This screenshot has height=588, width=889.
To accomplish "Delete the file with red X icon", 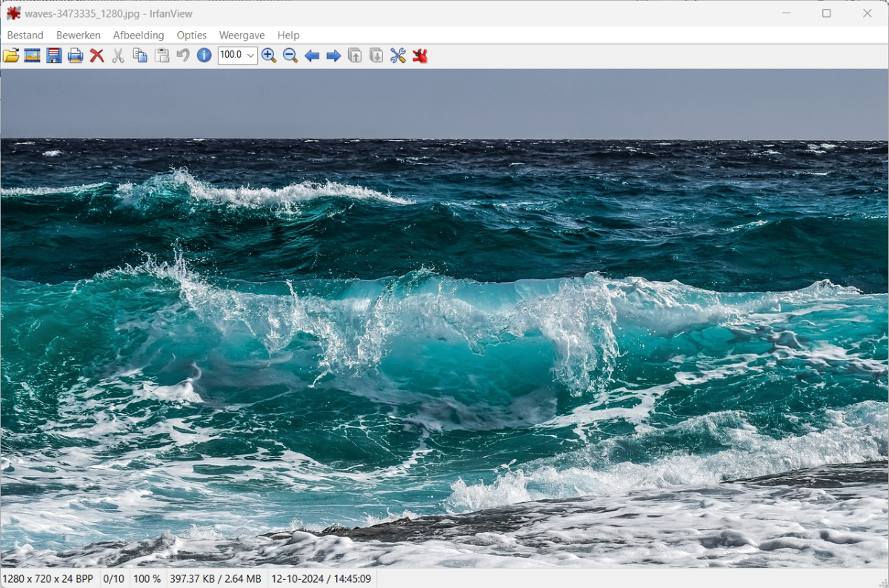I will [x=97, y=56].
